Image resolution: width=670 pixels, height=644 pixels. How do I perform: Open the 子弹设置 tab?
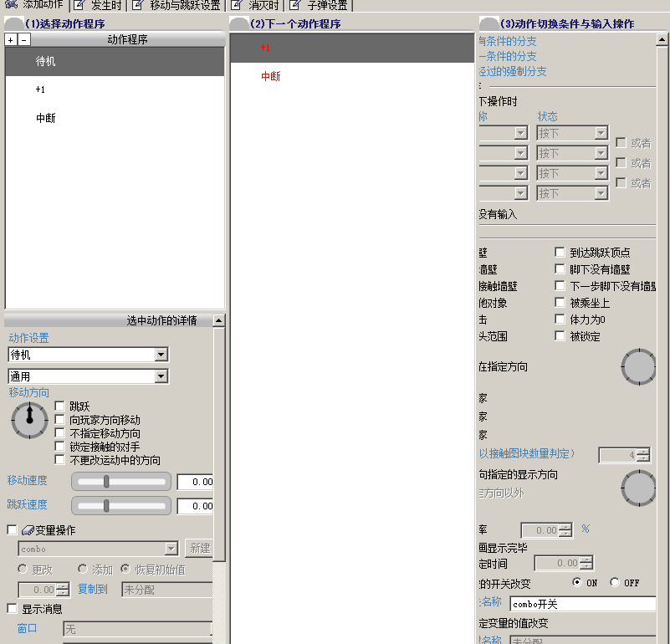(x=319, y=5)
